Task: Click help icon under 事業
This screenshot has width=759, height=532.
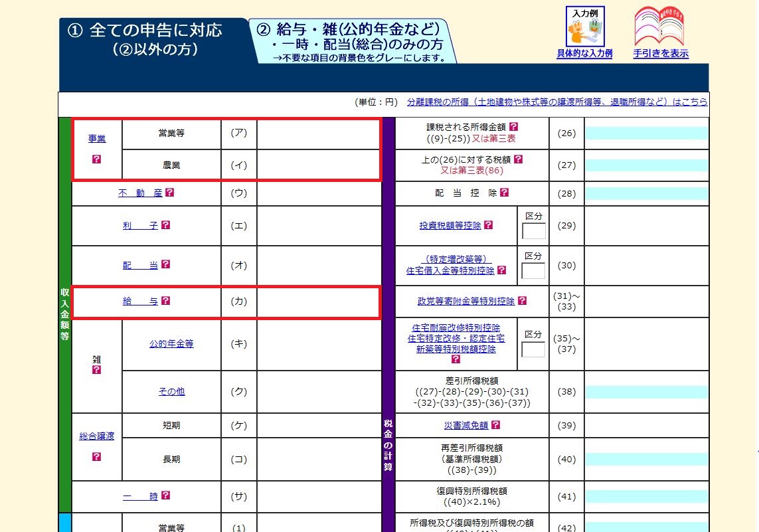Action: tap(96, 159)
